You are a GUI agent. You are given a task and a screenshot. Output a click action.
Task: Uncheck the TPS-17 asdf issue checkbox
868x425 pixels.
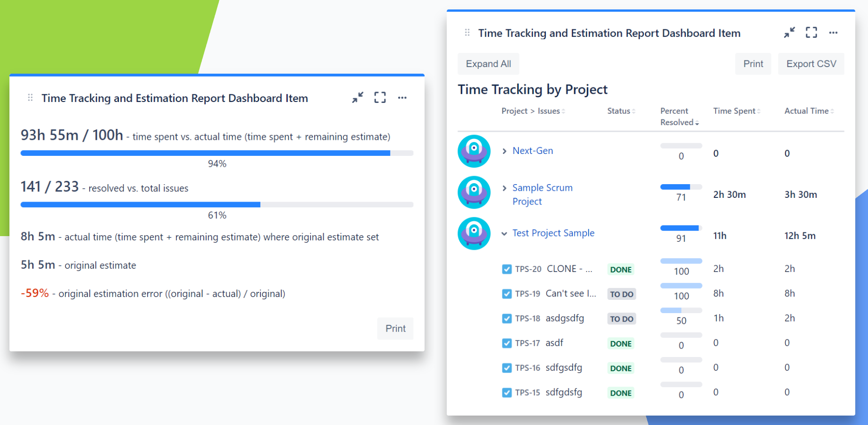pos(507,343)
